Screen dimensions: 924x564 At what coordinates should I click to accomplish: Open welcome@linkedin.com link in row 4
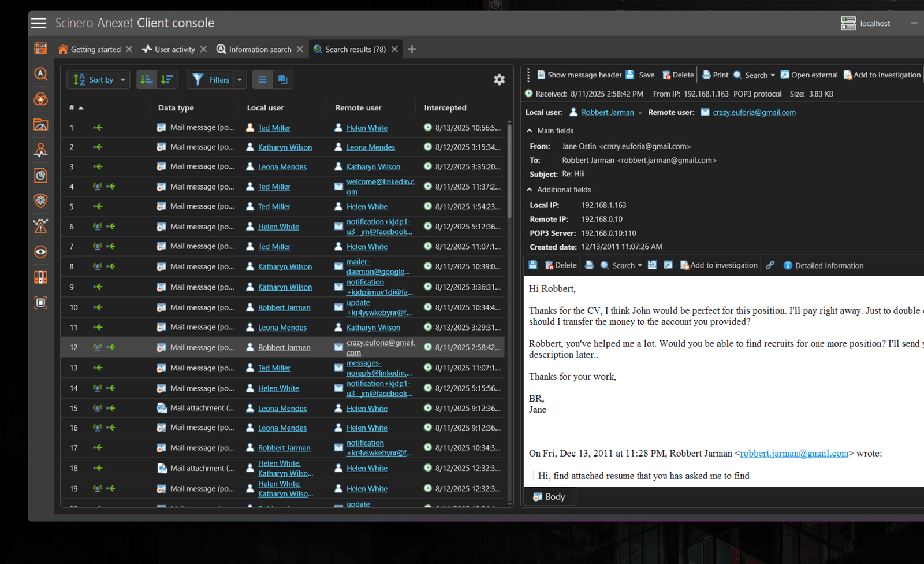380,187
